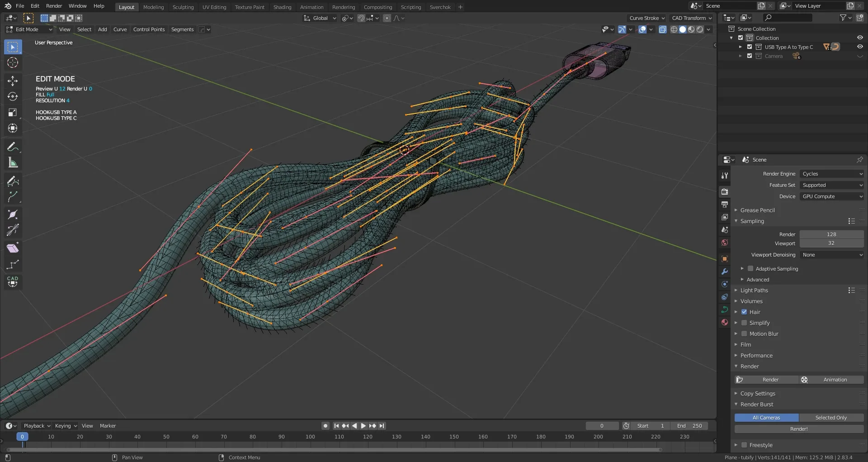Image resolution: width=868 pixels, height=462 pixels.
Task: Select the Move tool in the toolbar
Action: pyautogui.click(x=13, y=81)
